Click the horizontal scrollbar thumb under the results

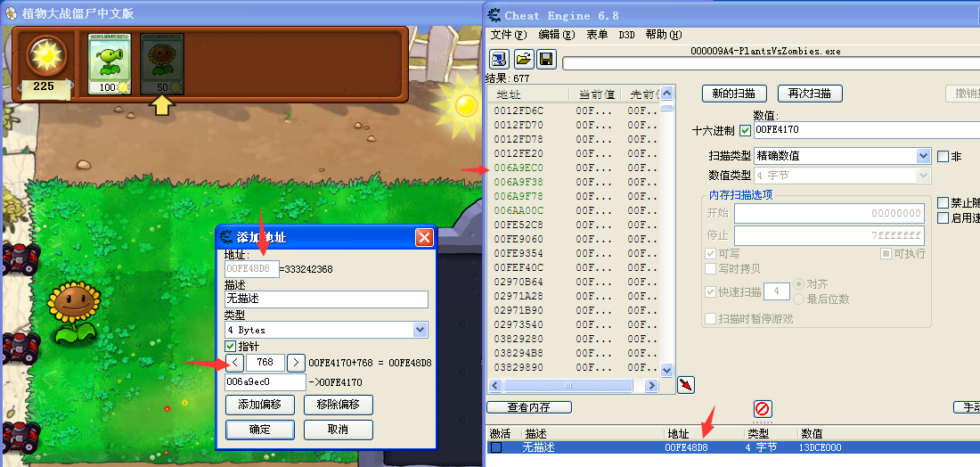(x=568, y=385)
